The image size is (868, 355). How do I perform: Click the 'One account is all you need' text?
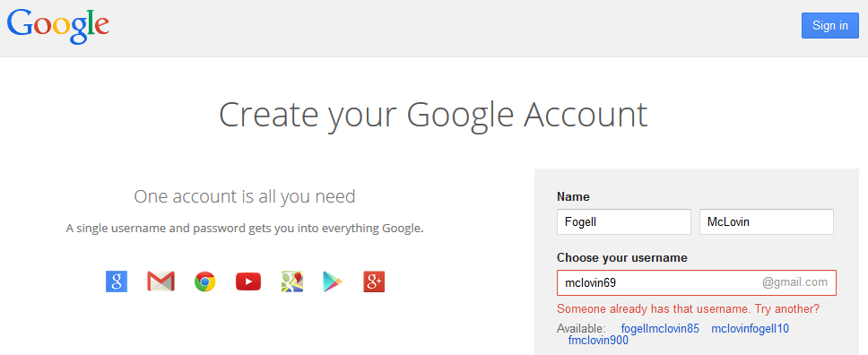click(245, 196)
